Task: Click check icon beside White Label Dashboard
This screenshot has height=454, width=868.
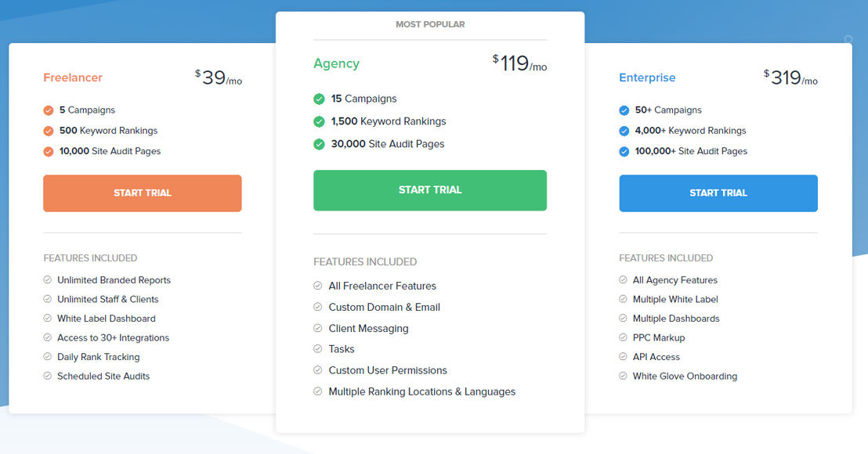Action: coord(48,318)
